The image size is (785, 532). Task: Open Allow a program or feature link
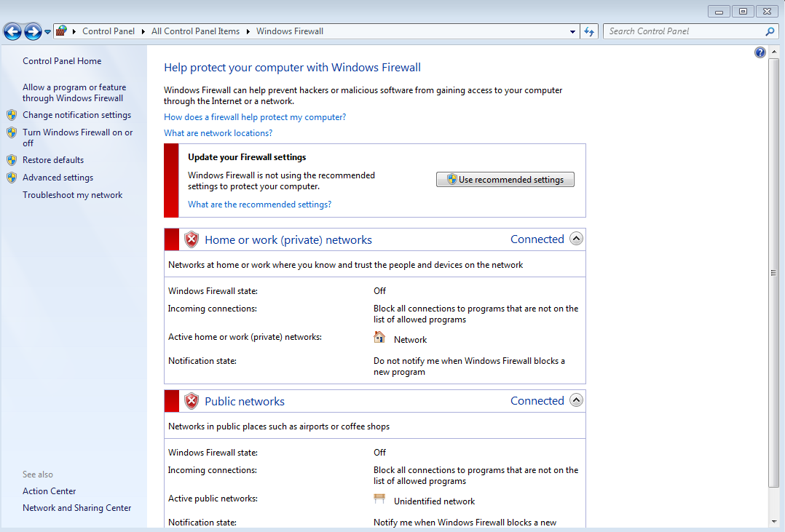(74, 92)
